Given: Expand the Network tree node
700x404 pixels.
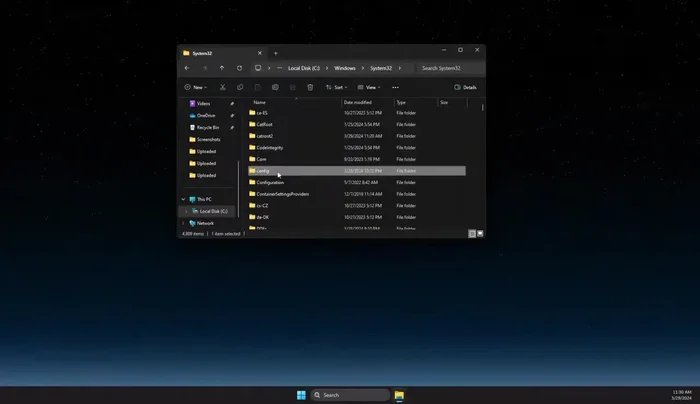Looking at the screenshot, I should tap(183, 223).
